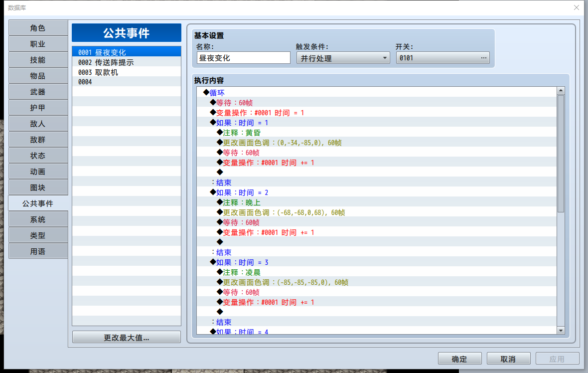The image size is (588, 373).
Task: Click the 取消 button
Action: [x=508, y=359]
